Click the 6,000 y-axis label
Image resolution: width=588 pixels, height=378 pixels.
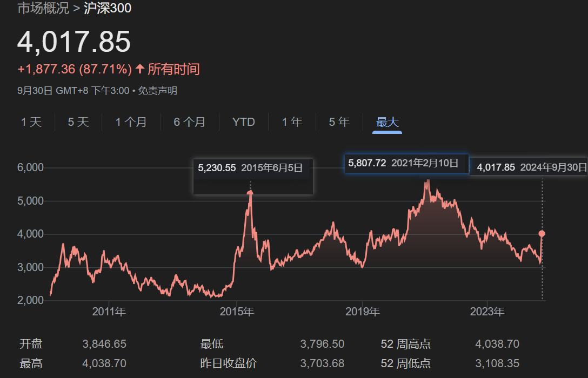click(30, 167)
